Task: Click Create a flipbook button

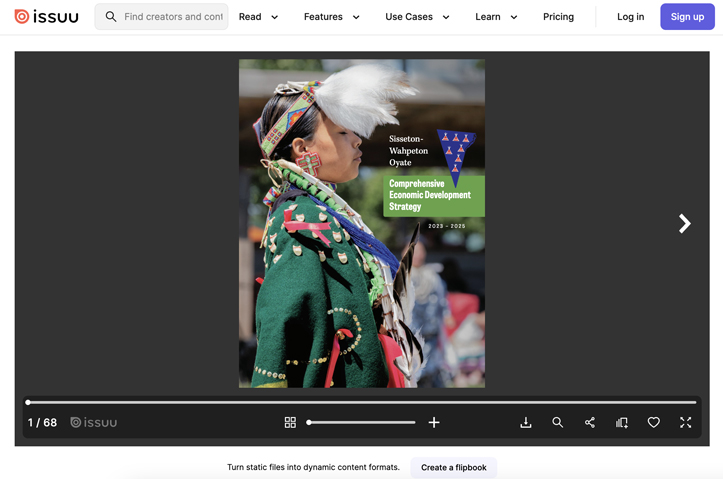Action: (454, 467)
